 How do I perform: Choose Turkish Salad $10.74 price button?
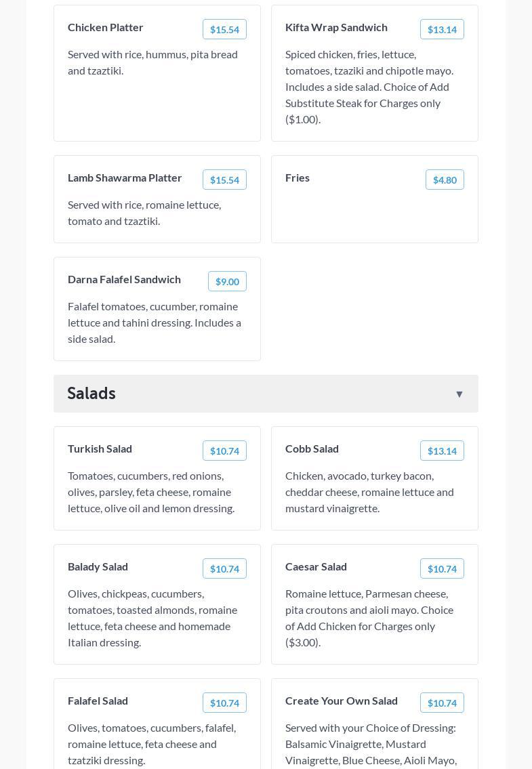tap(224, 451)
